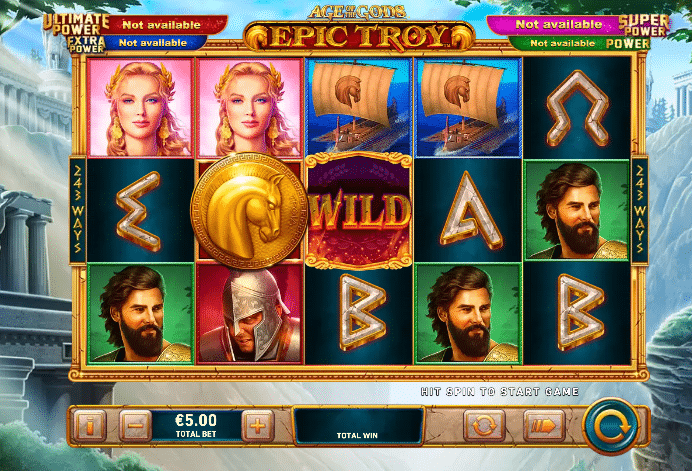Click the helmeted warrior symbol
Screen dimensions: 692x471
coord(250,314)
